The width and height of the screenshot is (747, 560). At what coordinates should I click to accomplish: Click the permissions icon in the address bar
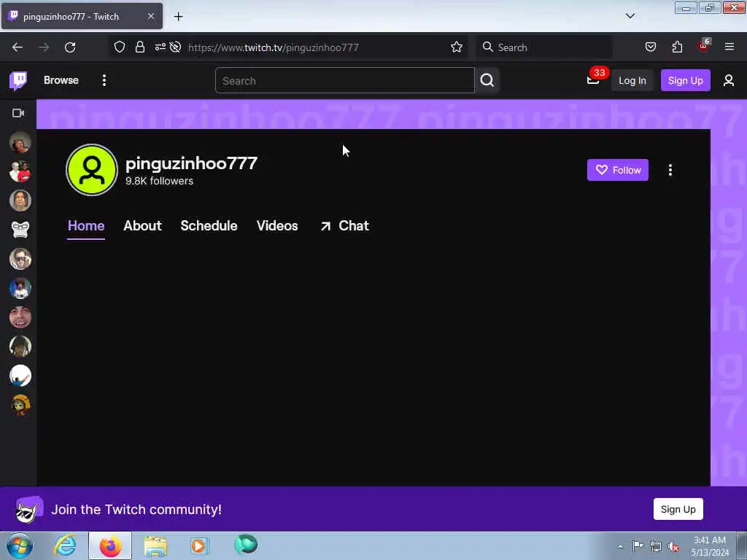[160, 47]
